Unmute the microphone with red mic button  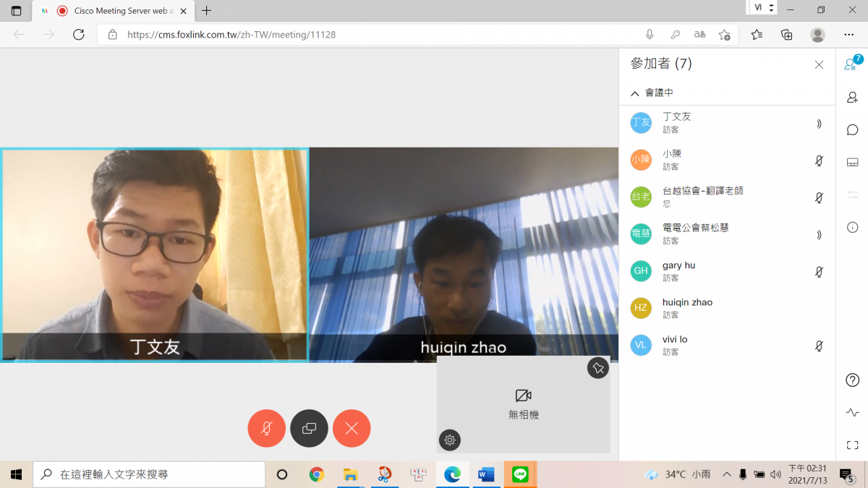(x=266, y=429)
